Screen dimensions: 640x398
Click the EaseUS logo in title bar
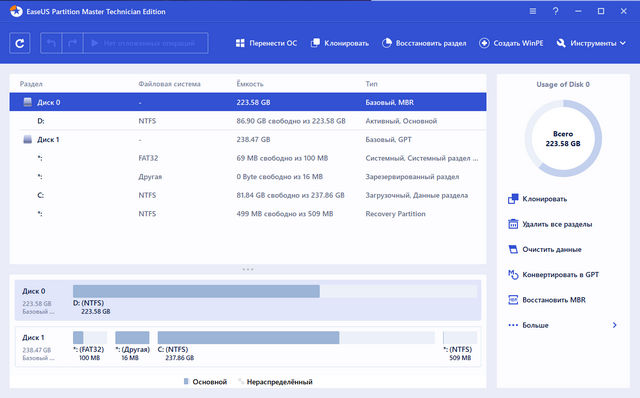[16, 11]
